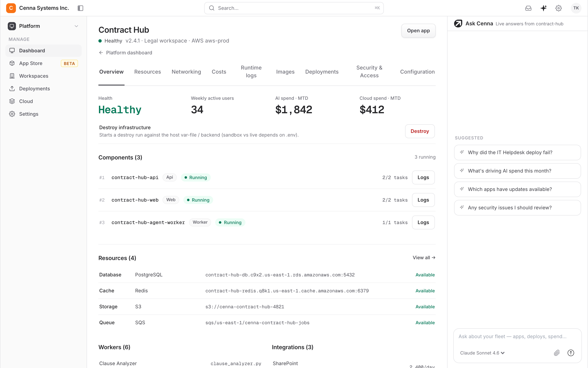Click the attach file paperclip icon

(x=557, y=353)
